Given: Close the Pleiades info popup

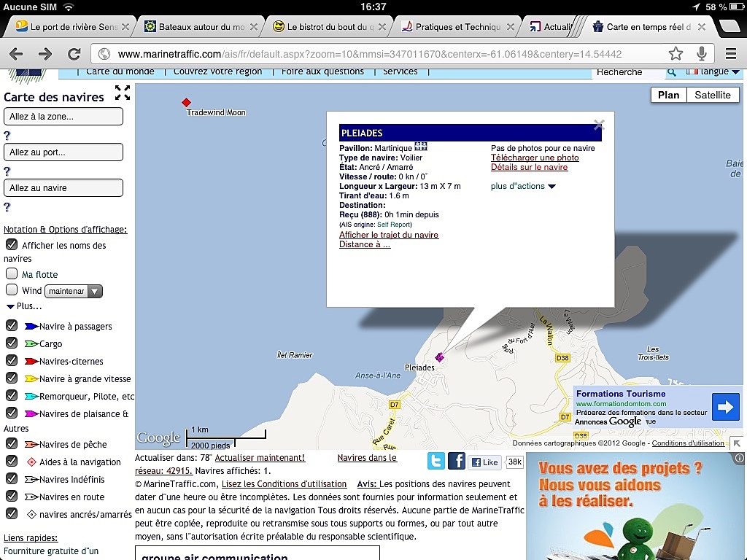Looking at the screenshot, I should 599,125.
